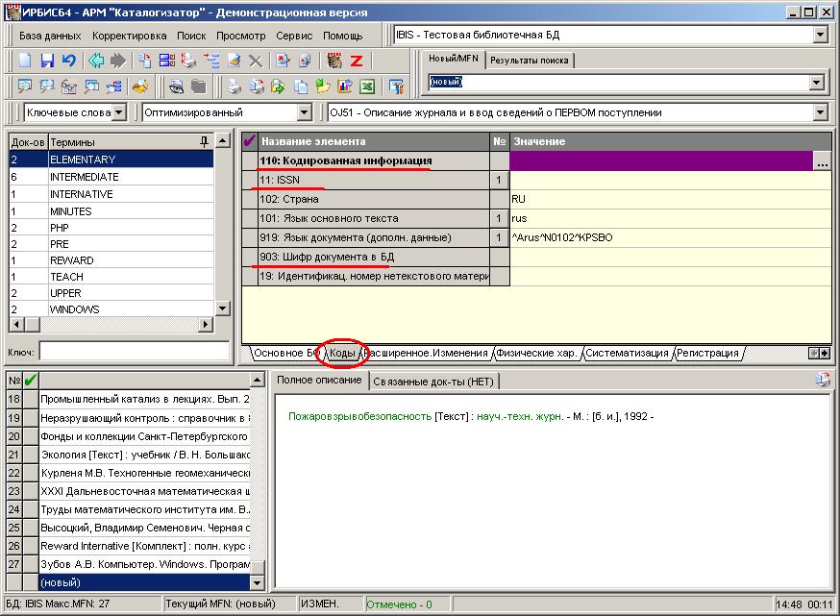
Task: Save the record with floppy disk icon
Action: (47, 60)
